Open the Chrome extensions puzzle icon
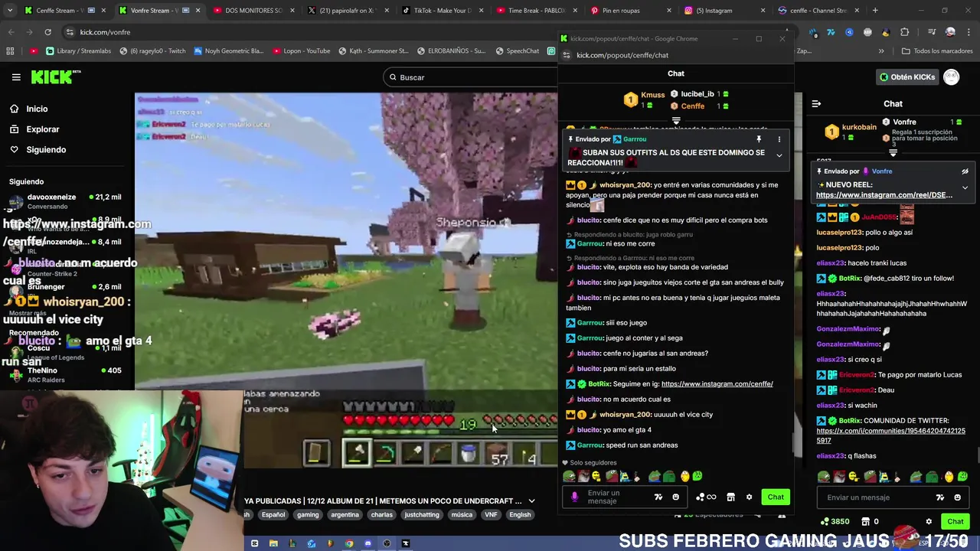This screenshot has width=980, height=551. pyautogui.click(x=904, y=32)
